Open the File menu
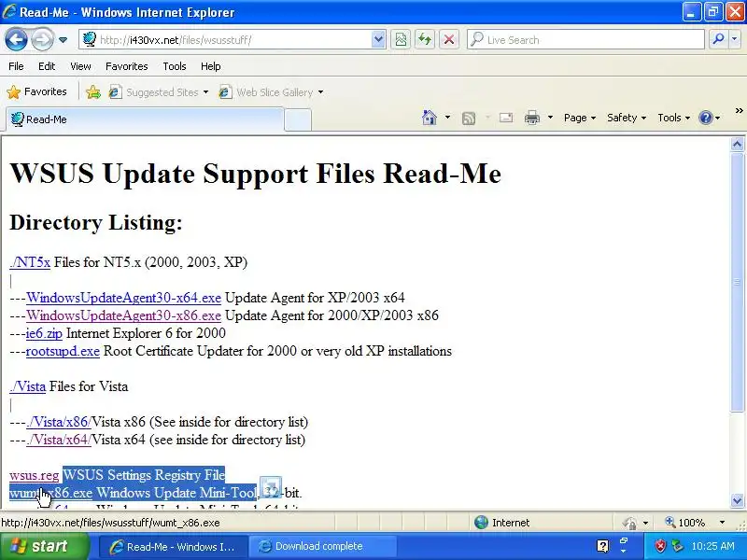747x560 pixels. (16, 66)
